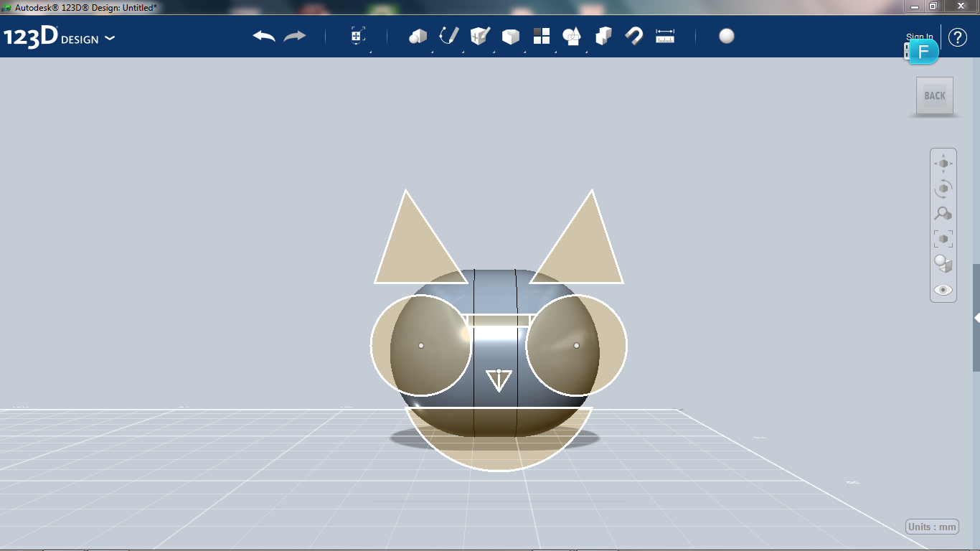Click the Redo arrow
The image size is (980, 551).
pos(295,36)
